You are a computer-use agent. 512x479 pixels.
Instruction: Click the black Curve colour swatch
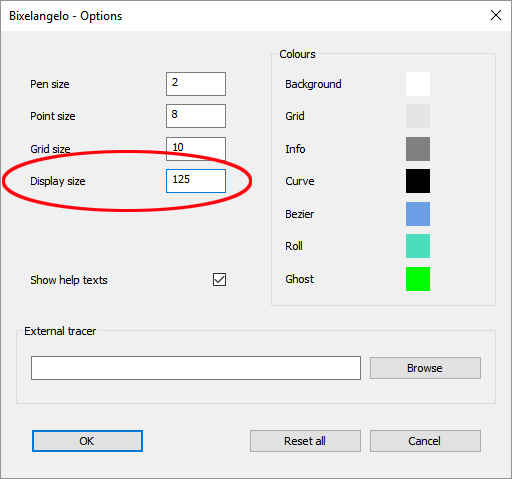(x=418, y=181)
